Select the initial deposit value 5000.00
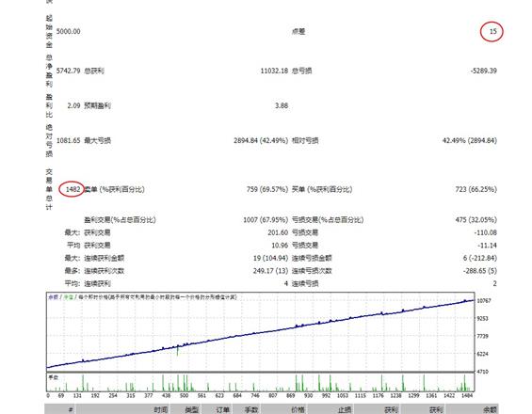Image resolution: width=532 pixels, height=414 pixels. click(x=68, y=32)
